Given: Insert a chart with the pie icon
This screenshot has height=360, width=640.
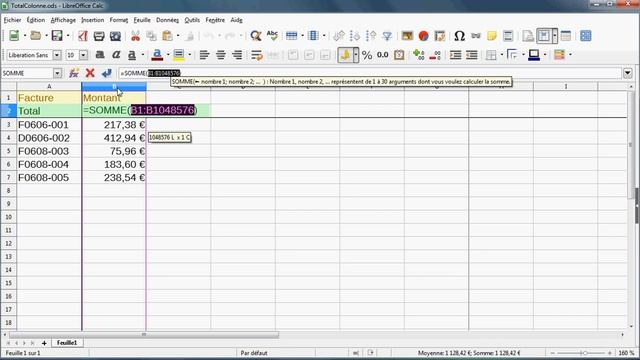Looking at the screenshot, I should pos(423,36).
